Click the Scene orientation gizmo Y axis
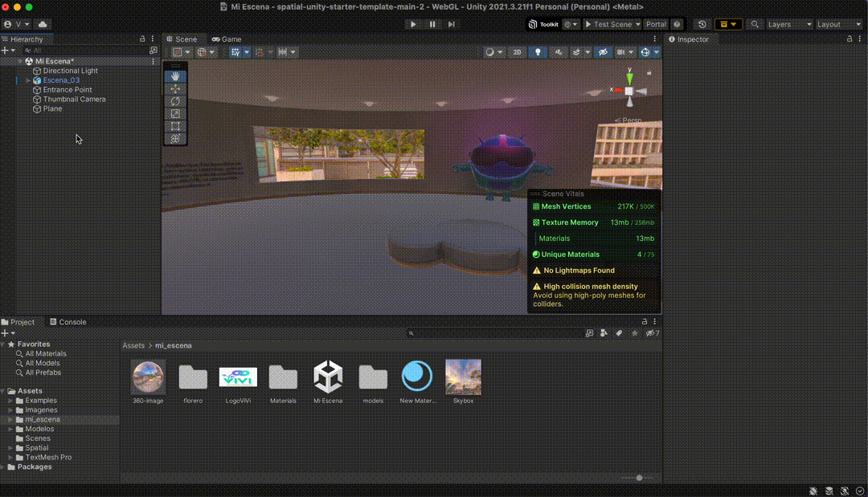Screen dimensions: 868x497 pyautogui.click(x=629, y=77)
